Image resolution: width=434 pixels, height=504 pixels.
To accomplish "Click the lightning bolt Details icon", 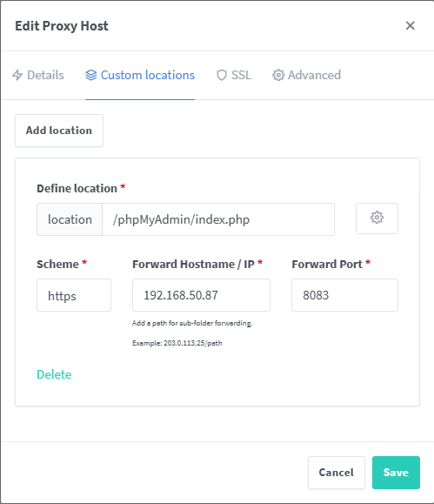I will click(x=17, y=75).
